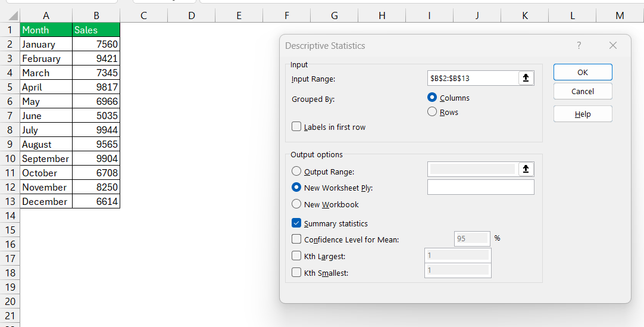644x327 pixels.
Task: Click the select-all corner triangle
Action: pyautogui.click(x=13, y=15)
